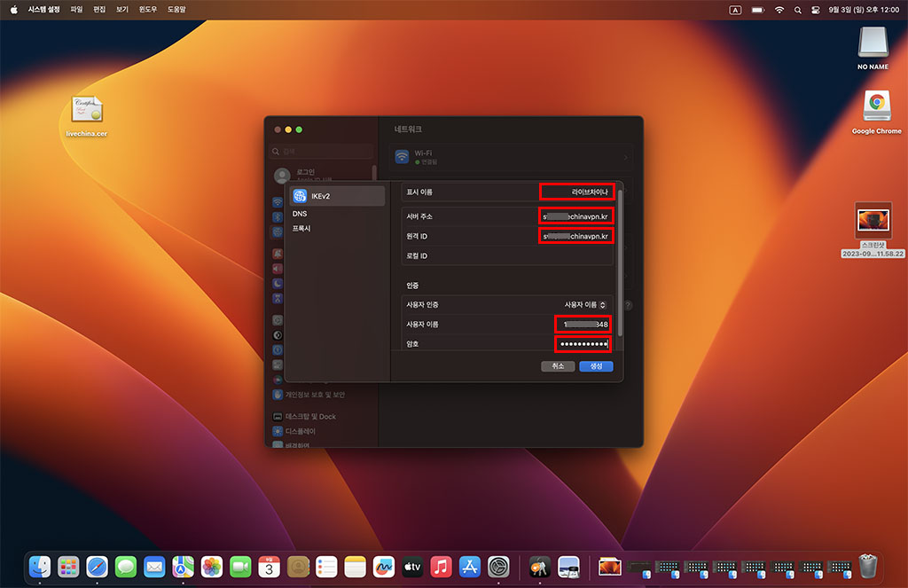The height and width of the screenshot is (588, 908).
Task: Select the IKEv2 tab in the VPN dialog
Action: point(338,196)
